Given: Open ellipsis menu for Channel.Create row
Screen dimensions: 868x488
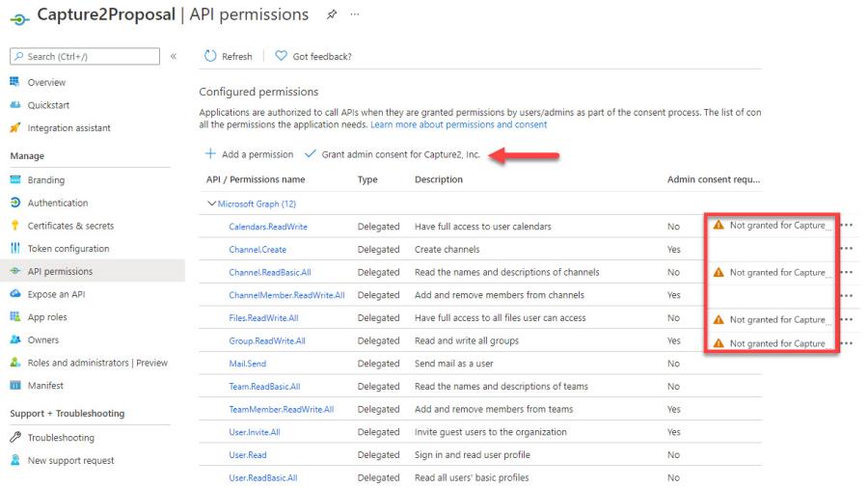Looking at the screenshot, I should [x=847, y=249].
